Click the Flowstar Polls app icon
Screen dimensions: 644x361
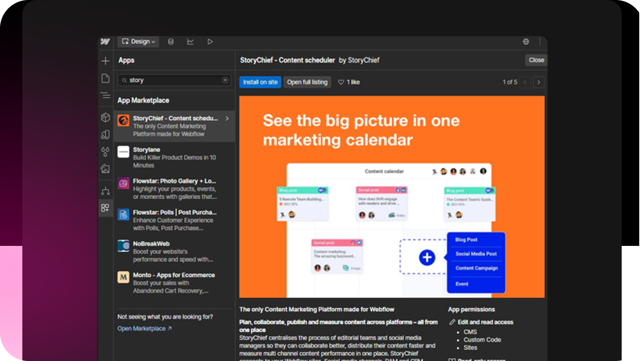(x=124, y=215)
